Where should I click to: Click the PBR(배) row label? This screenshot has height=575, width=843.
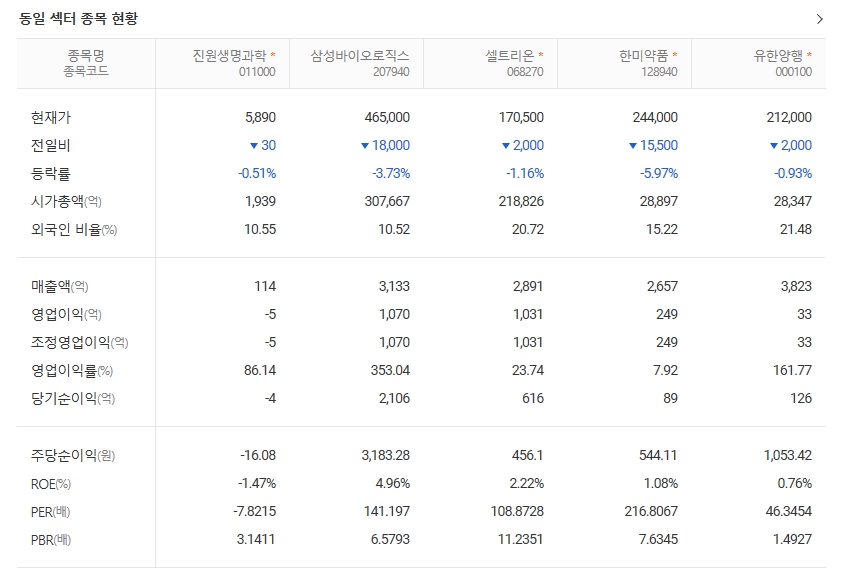[51, 540]
